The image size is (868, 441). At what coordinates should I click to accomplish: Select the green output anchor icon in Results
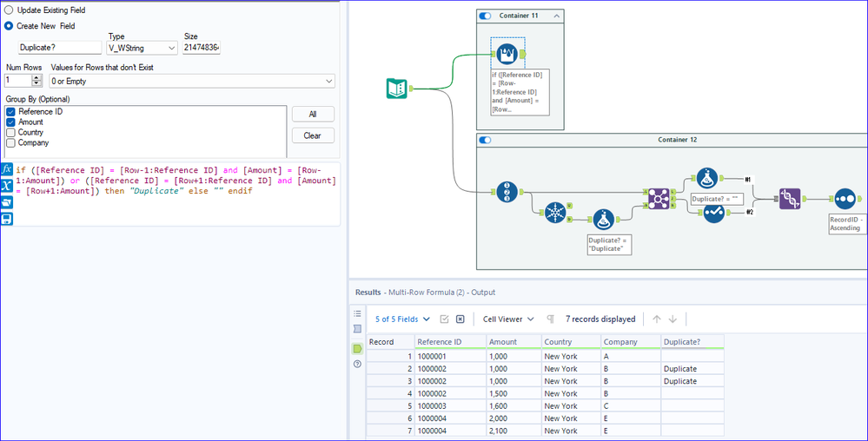[x=358, y=349]
